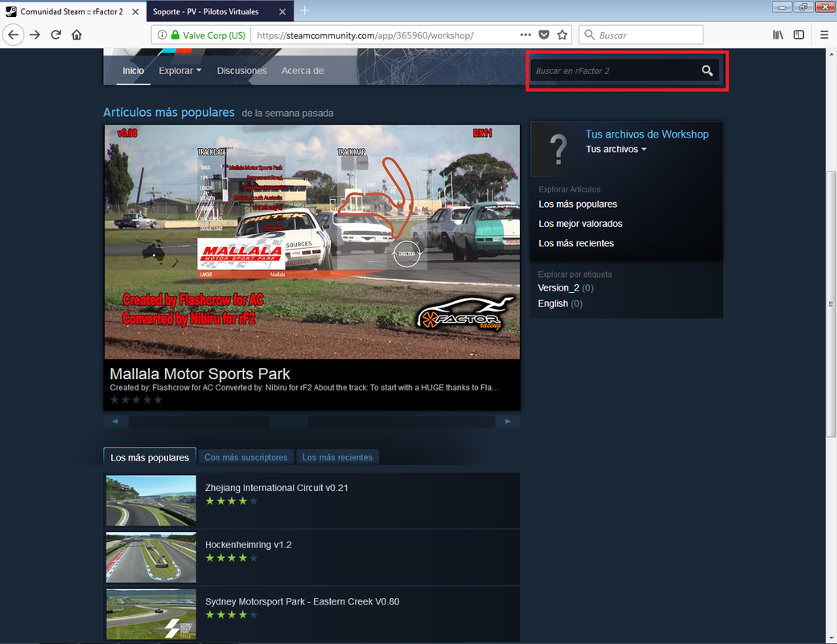The image size is (837, 644).
Task: Open Discusiones section
Action: [x=241, y=71]
